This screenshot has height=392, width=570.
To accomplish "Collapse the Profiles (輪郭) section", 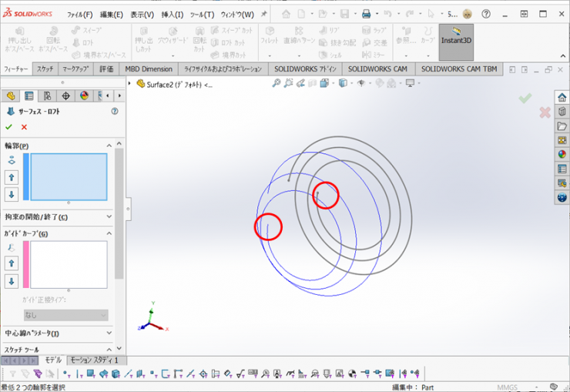I will point(109,146).
